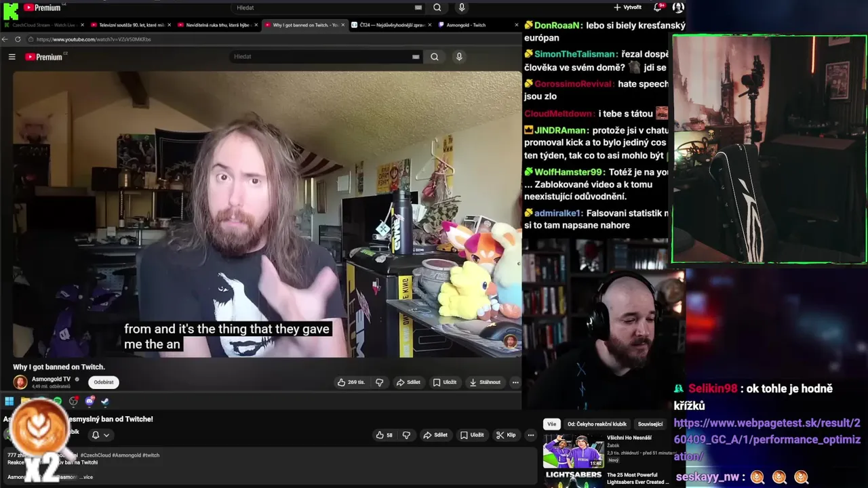This screenshot has height=488, width=868.
Task: Share the reaction video next to Klip
Action: pos(435,435)
